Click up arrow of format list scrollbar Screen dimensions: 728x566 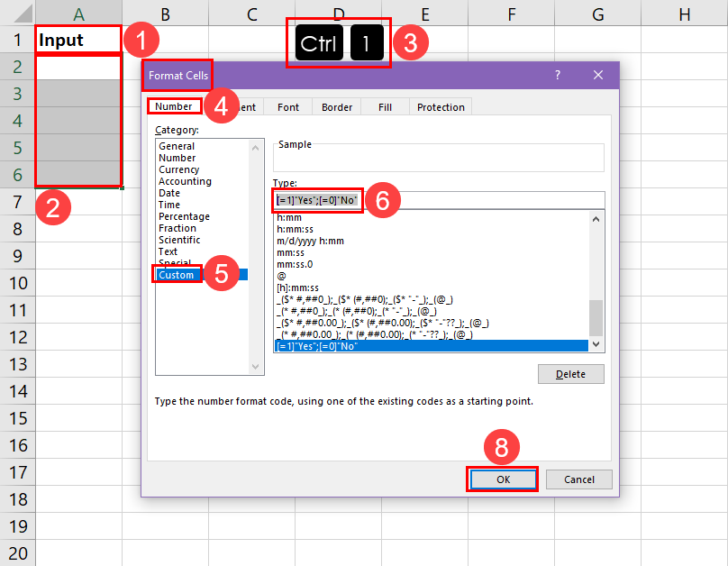tap(596, 219)
